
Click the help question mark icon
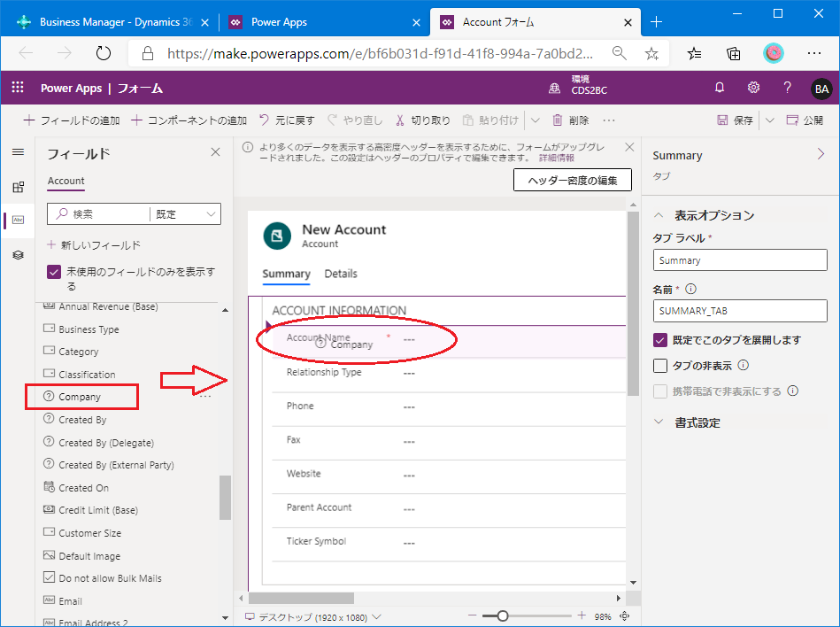click(x=787, y=88)
